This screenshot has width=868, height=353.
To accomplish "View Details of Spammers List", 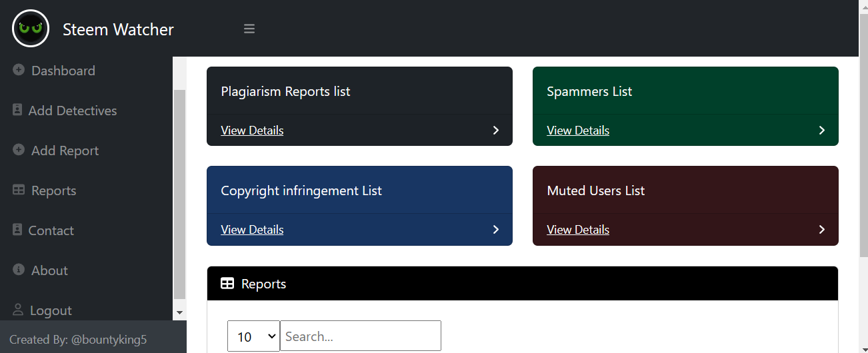I will coord(578,131).
